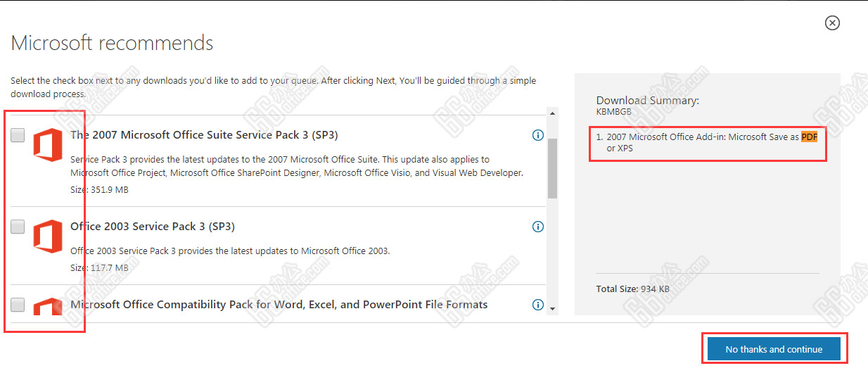Click Microsoft Office Compatibility Pack title
Image resolution: width=868 pixels, height=373 pixels.
pyautogui.click(x=279, y=305)
